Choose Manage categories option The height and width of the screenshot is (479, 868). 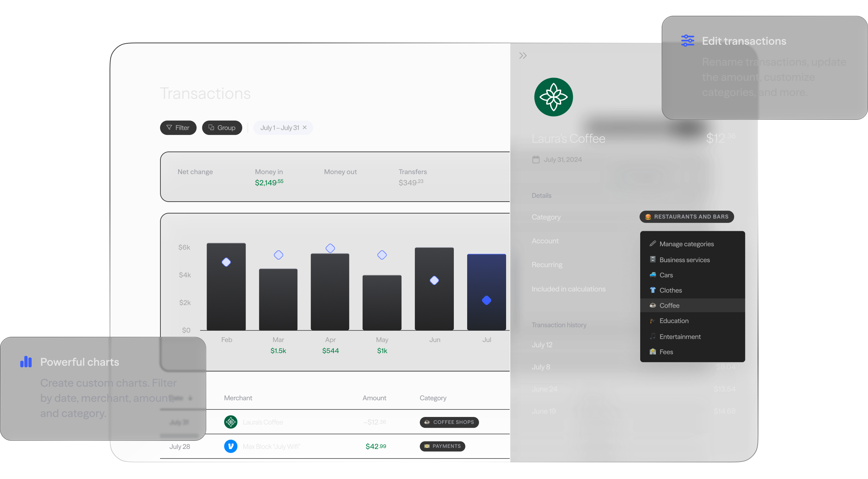[x=686, y=244]
